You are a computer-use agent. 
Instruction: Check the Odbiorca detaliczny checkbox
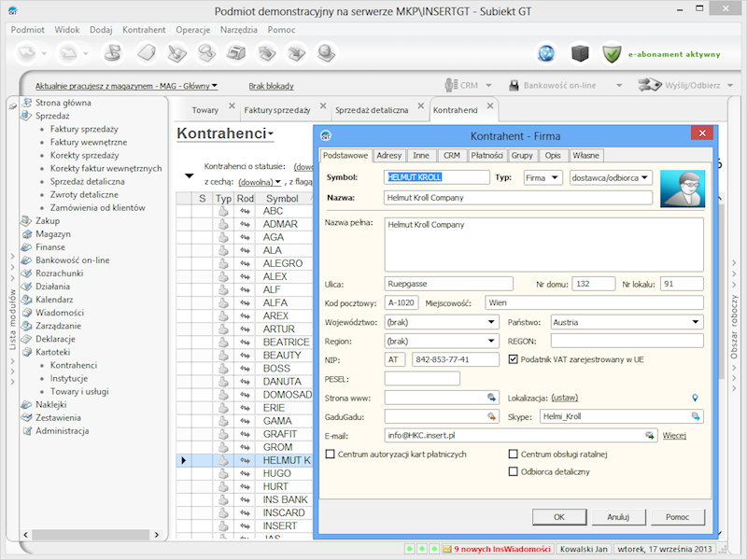[x=513, y=471]
